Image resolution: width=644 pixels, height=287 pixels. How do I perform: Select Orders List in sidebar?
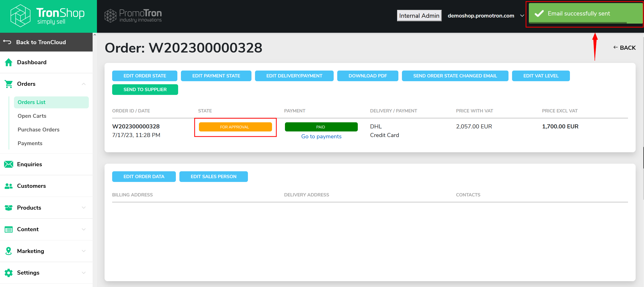pos(51,102)
